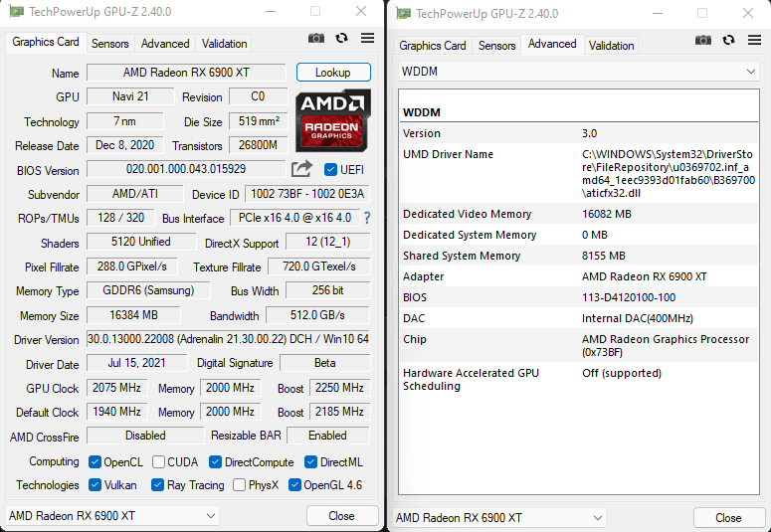Click the Bus Width 256 bit field

click(x=328, y=290)
